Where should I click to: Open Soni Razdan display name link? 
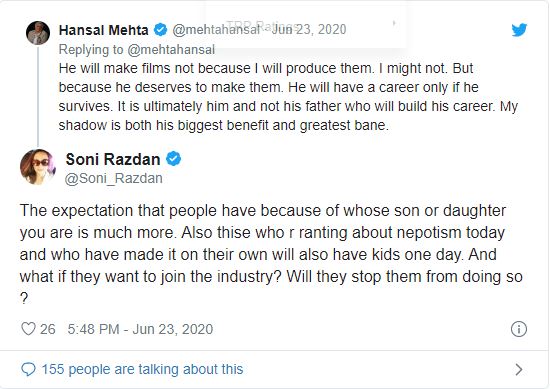point(113,159)
